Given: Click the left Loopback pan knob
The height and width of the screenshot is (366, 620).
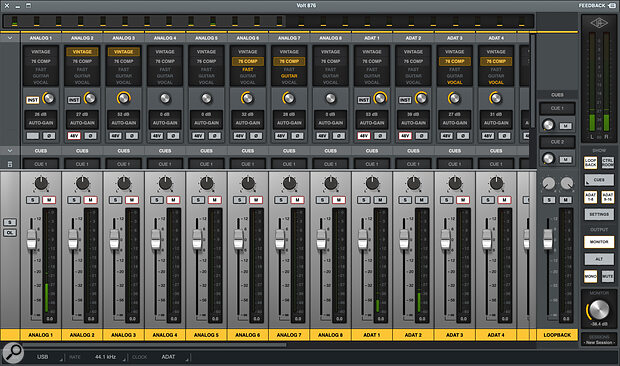Looking at the screenshot, I should coord(548,183).
